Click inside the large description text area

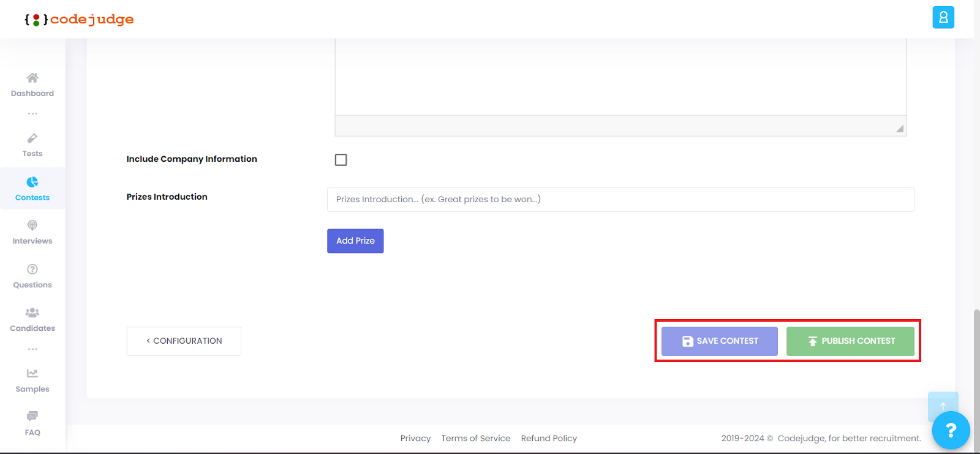[620, 77]
